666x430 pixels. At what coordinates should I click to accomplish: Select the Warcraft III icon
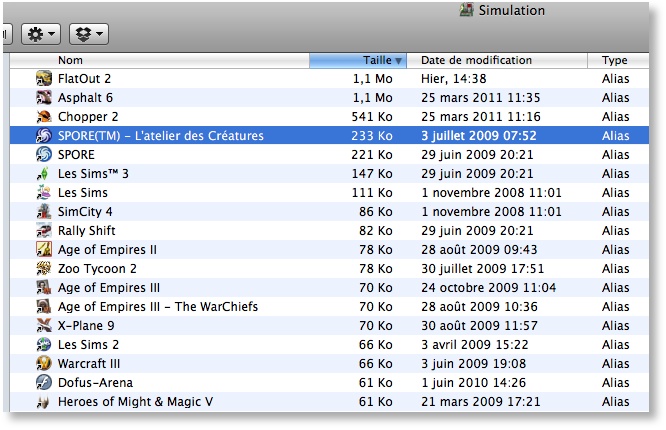click(x=44, y=363)
